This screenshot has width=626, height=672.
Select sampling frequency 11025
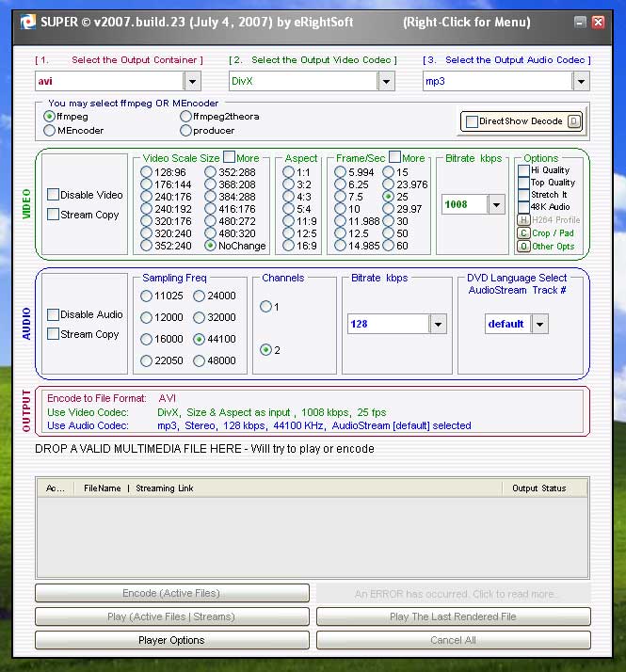point(146,296)
